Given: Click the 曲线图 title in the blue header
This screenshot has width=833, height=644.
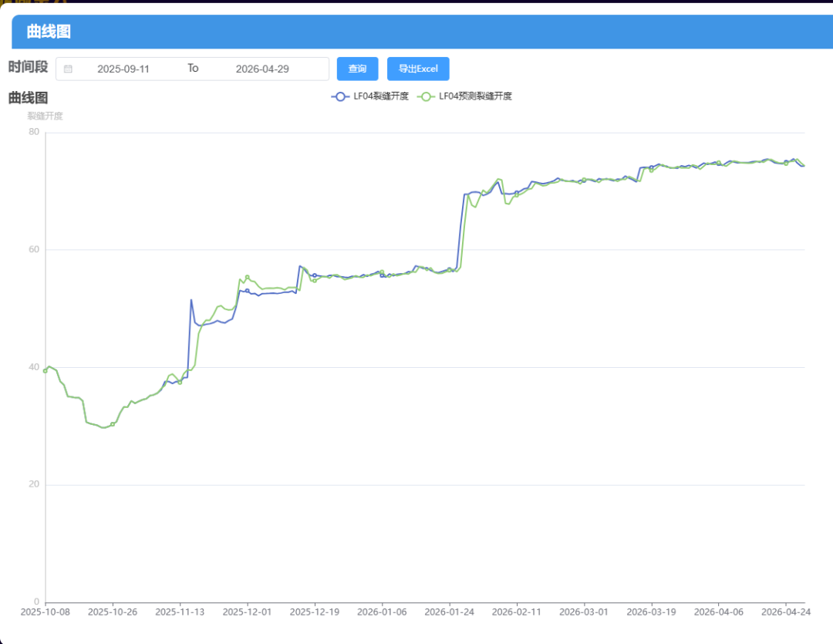Looking at the screenshot, I should 49,32.
